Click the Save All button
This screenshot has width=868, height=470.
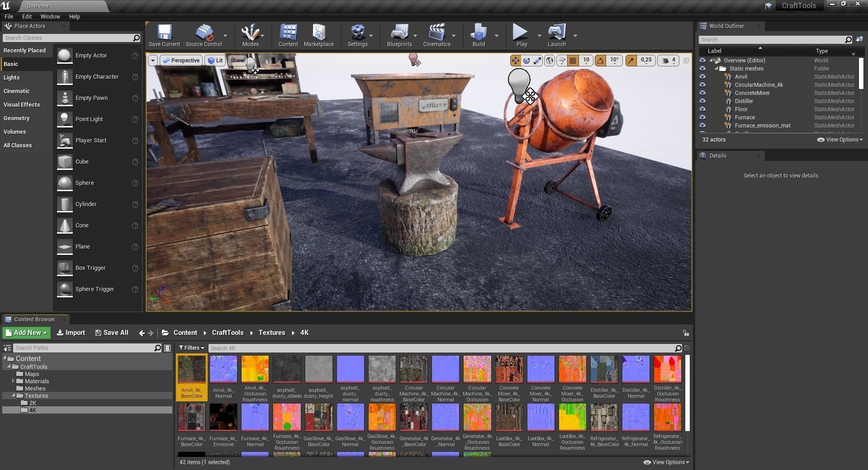[111, 333]
